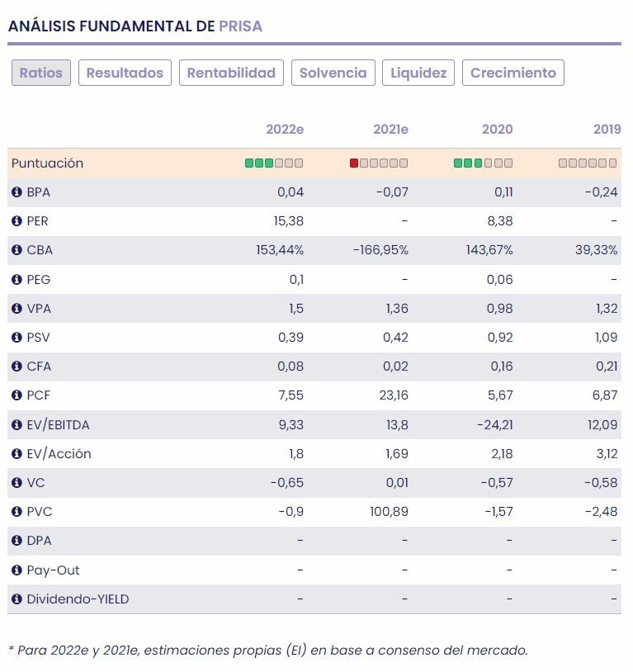Click the info icon beside PER
This screenshot has height=672, width=633.
coord(17,221)
